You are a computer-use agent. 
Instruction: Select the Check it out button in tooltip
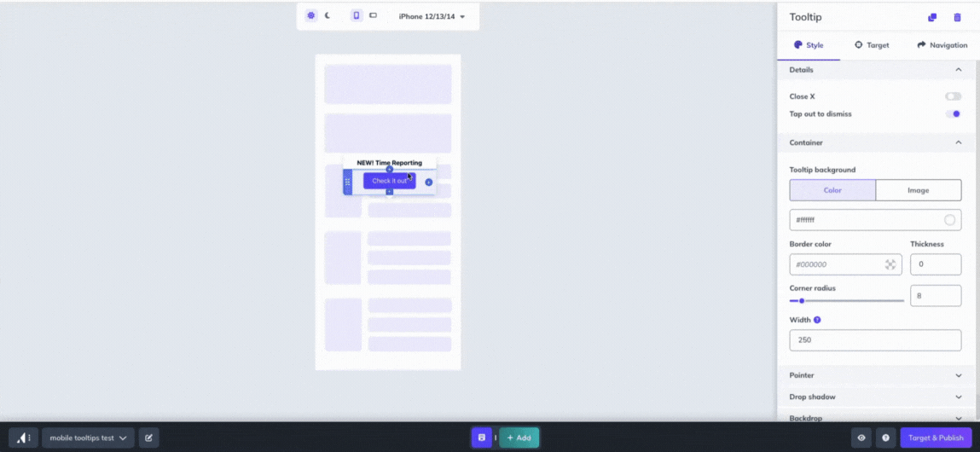coord(390,181)
